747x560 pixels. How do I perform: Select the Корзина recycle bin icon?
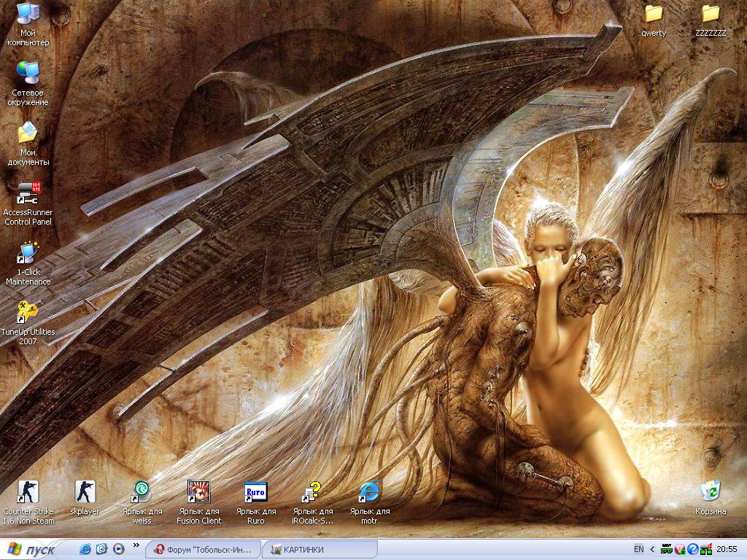pos(711,497)
